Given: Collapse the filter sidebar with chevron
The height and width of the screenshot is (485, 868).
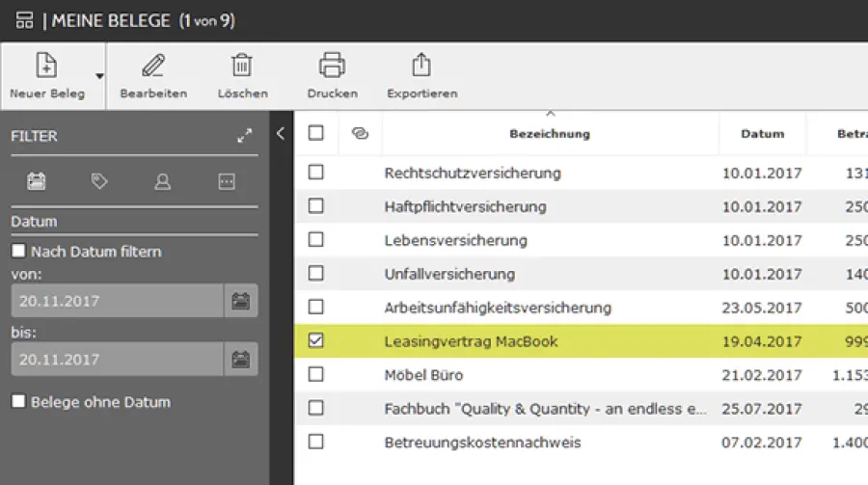Looking at the screenshot, I should pyautogui.click(x=281, y=134).
